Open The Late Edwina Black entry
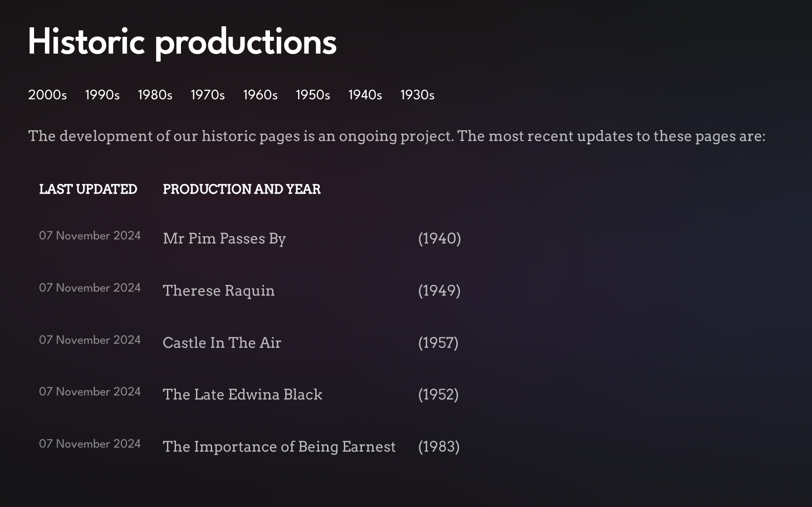Viewport: 812px width, 507px height. point(242,395)
